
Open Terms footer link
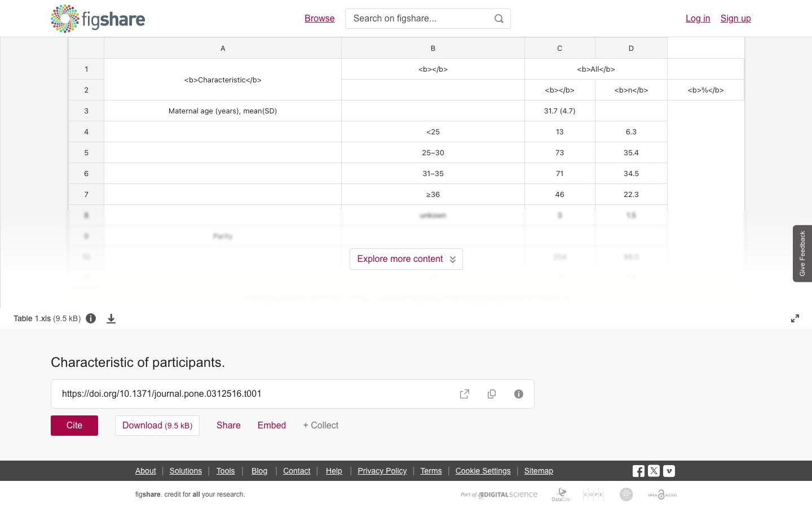[431, 471]
